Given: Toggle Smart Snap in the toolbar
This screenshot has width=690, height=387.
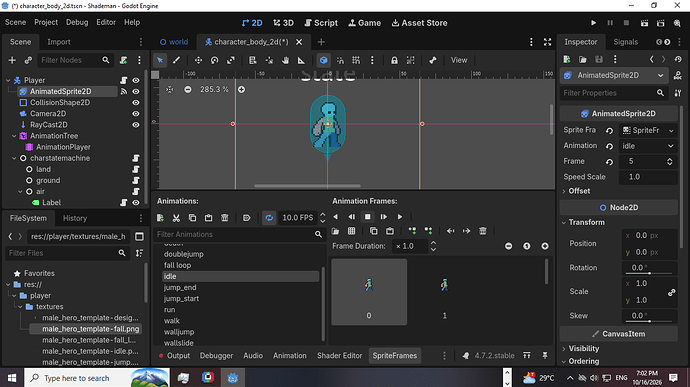Looking at the screenshot, I should 340,60.
